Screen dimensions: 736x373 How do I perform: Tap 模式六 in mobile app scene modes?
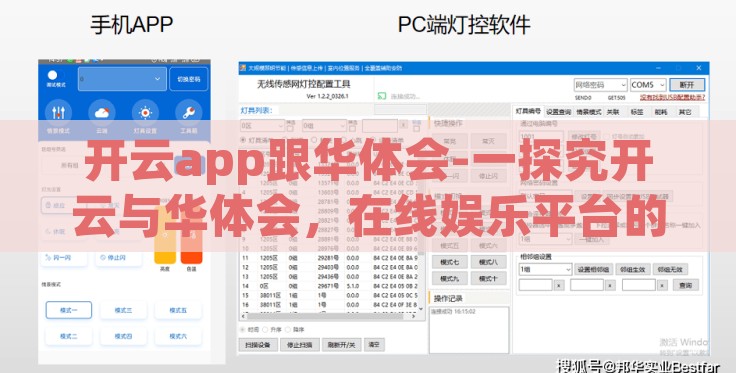(x=178, y=336)
